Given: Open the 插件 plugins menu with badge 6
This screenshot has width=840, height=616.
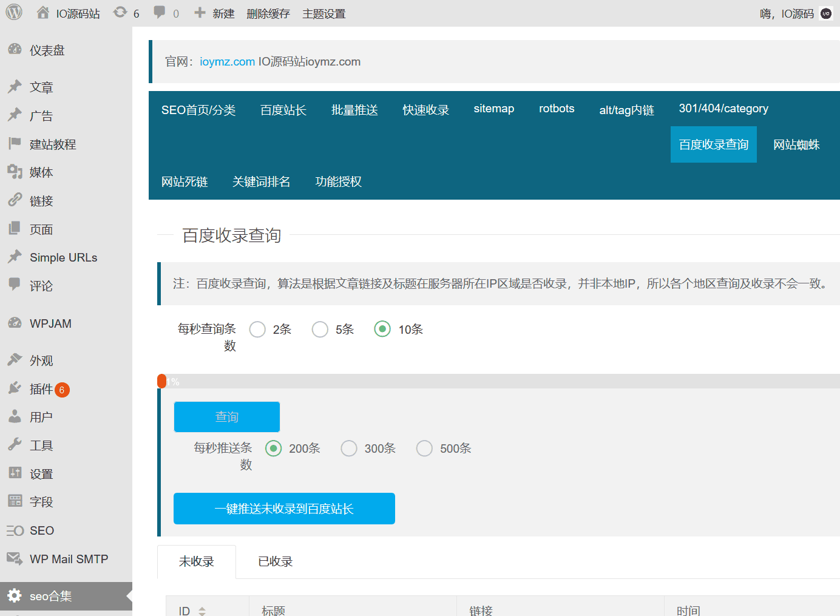Looking at the screenshot, I should (x=15, y=389).
